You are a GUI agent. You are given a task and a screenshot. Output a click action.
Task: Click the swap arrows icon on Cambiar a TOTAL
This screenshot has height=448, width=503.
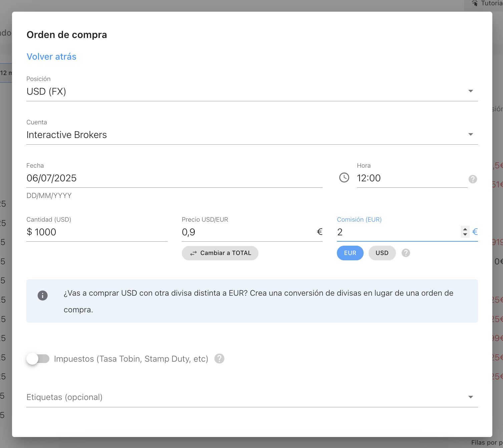point(193,253)
